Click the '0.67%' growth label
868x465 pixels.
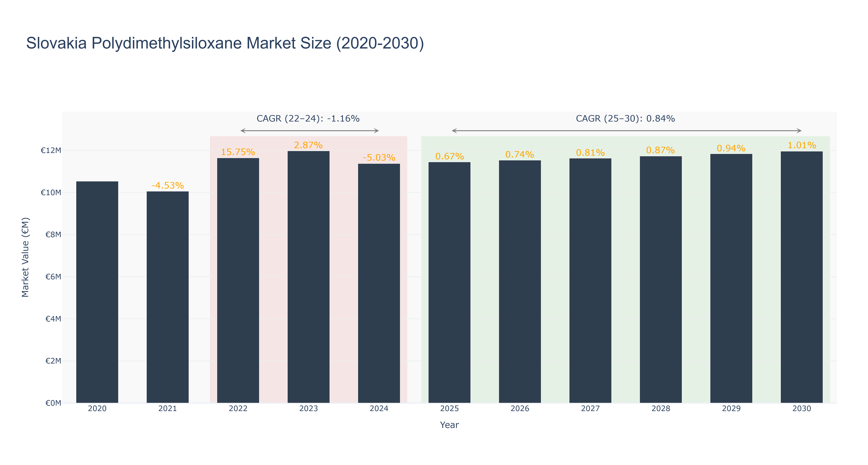[x=449, y=156]
